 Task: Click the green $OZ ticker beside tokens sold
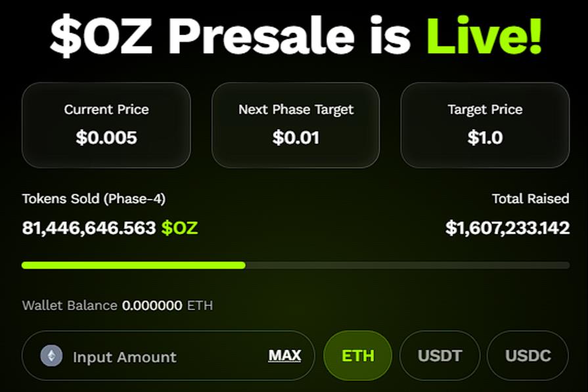179,228
